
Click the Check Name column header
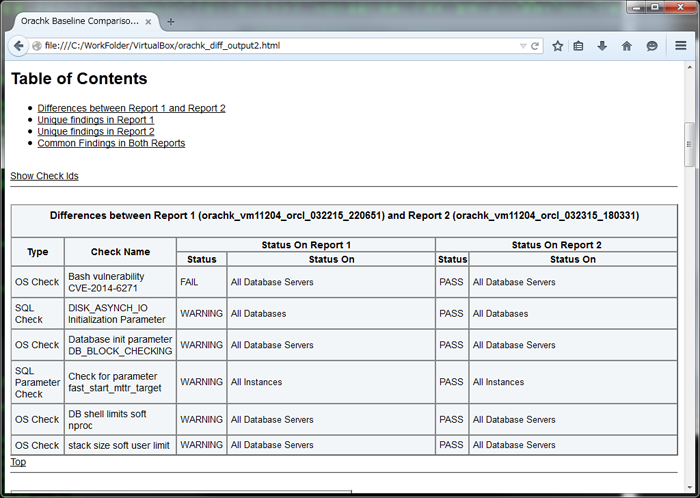point(120,252)
